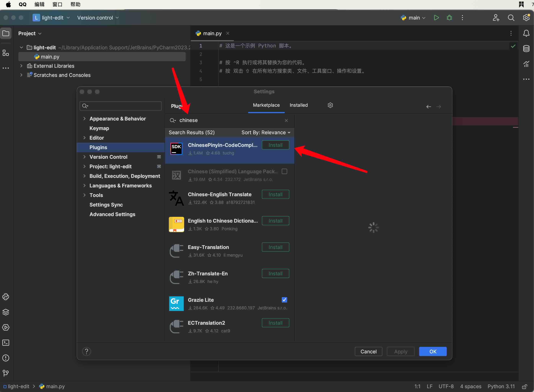Close the main.py editor tab

pyautogui.click(x=228, y=33)
